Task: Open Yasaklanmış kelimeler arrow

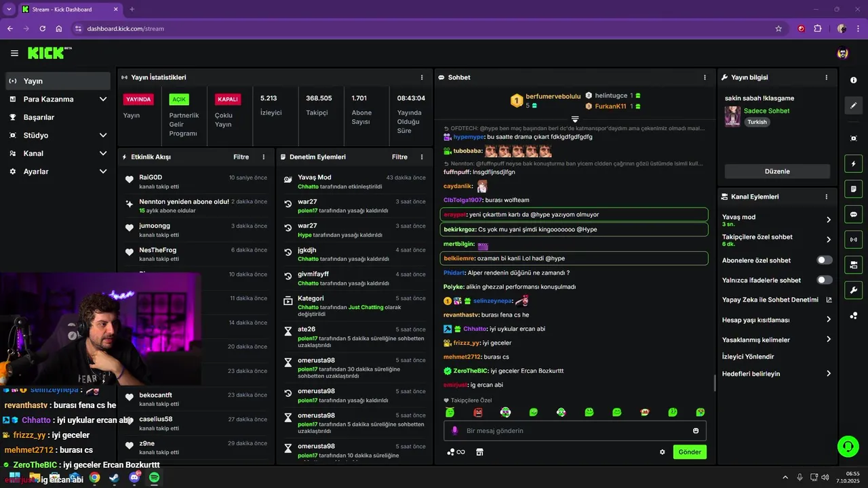Action: pyautogui.click(x=829, y=340)
